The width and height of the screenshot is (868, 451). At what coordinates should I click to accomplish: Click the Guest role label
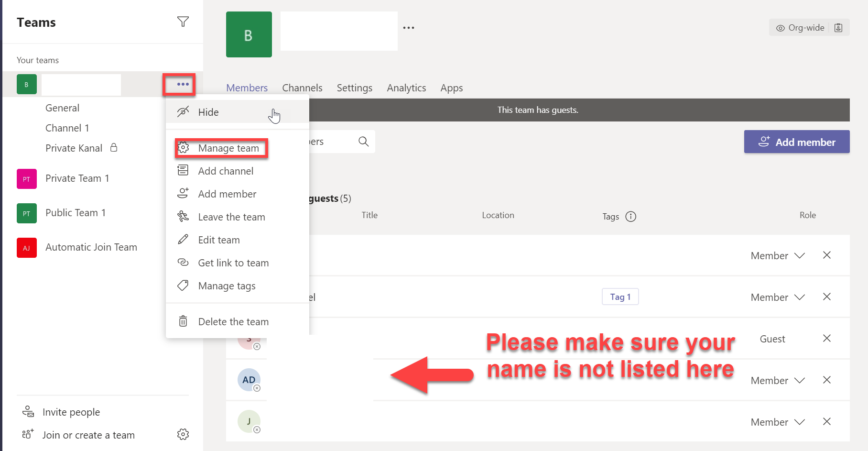pyautogui.click(x=772, y=339)
